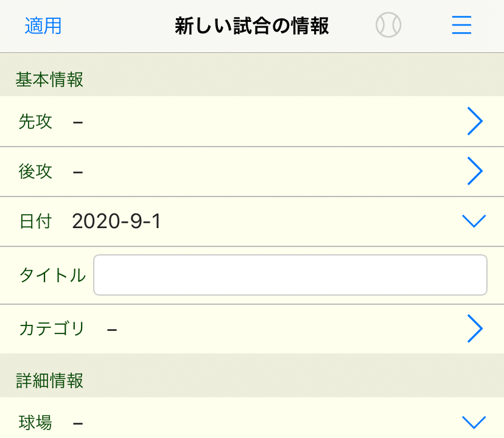Open the hamburger menu icon
Screen dimensions: 504x438
pos(461,26)
